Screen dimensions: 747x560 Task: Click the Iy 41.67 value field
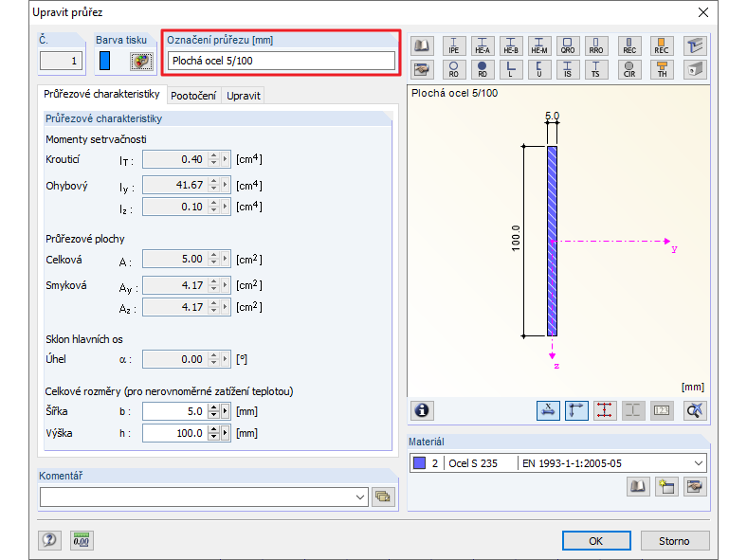point(175,185)
